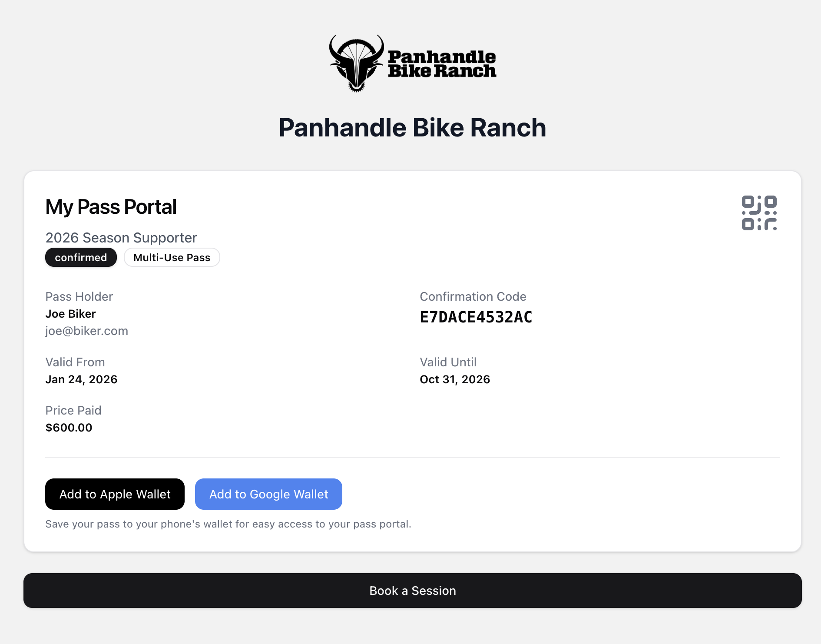Viewport: 821px width, 644px height.
Task: Click the Price Paid label
Action: point(73,411)
